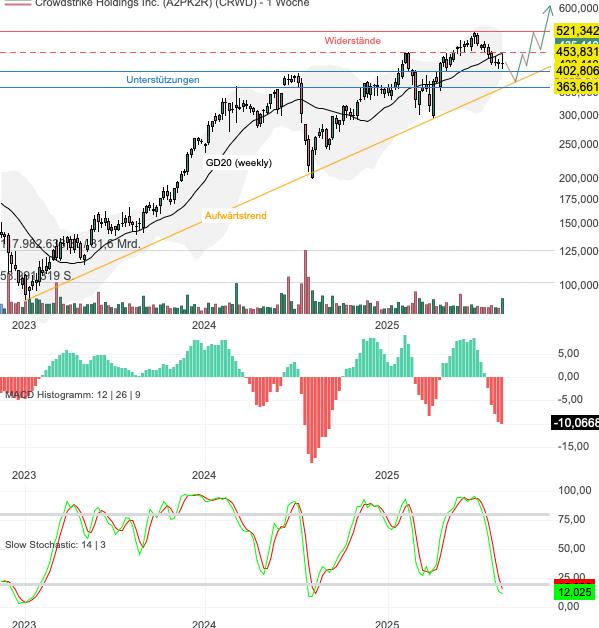Screen dimensions: 599x628
Task: Select the yellow 521,342 price tag
Action: [x=577, y=31]
